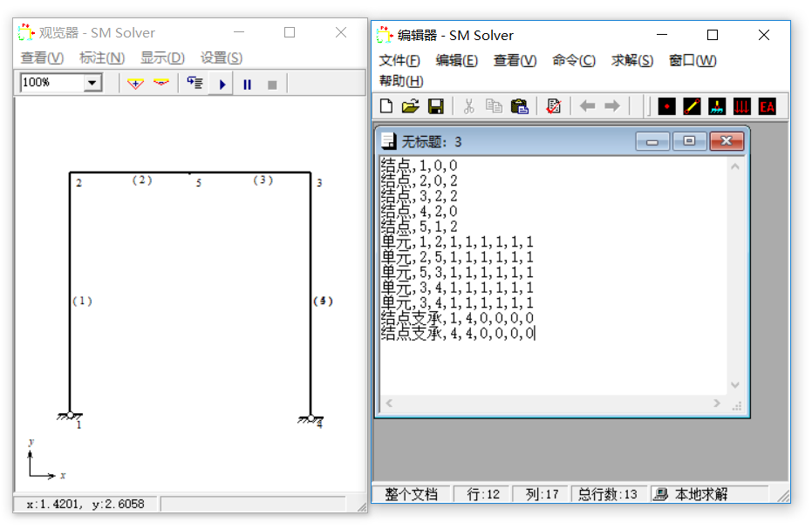The image size is (812, 529).
Task: Click the 100% zoom value field
Action: tap(52, 83)
